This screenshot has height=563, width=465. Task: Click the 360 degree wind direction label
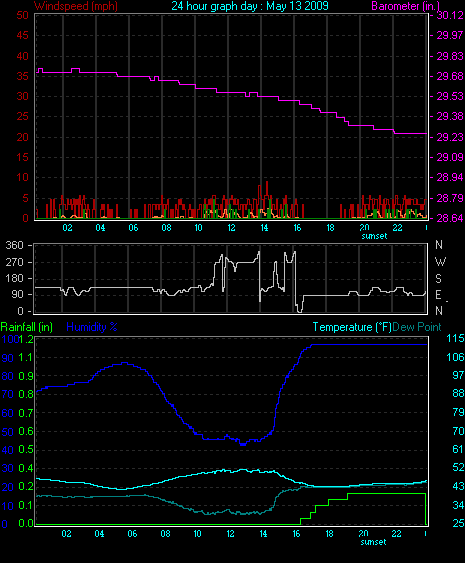[14, 245]
